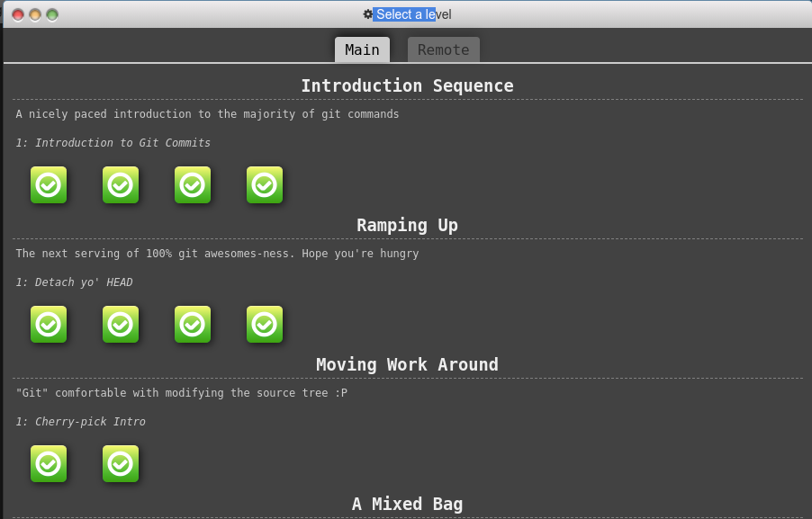
Task: Switch to the Remote tab
Action: click(443, 49)
